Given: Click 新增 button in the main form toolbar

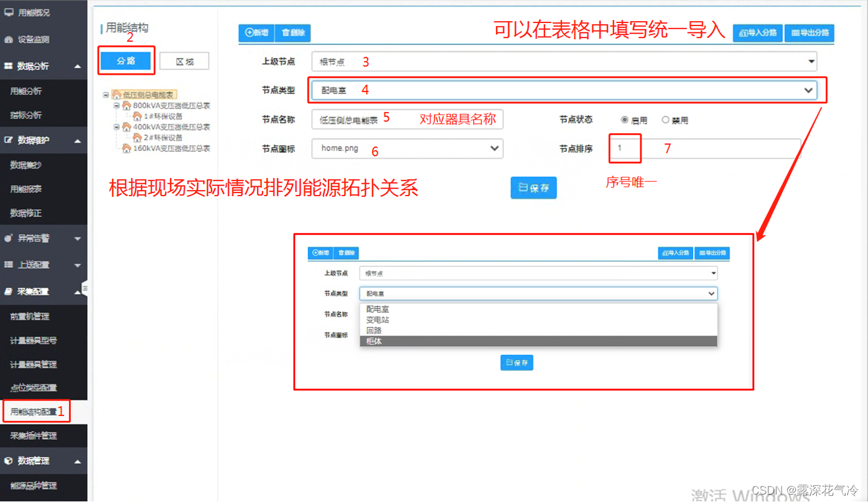Looking at the screenshot, I should point(256,33).
